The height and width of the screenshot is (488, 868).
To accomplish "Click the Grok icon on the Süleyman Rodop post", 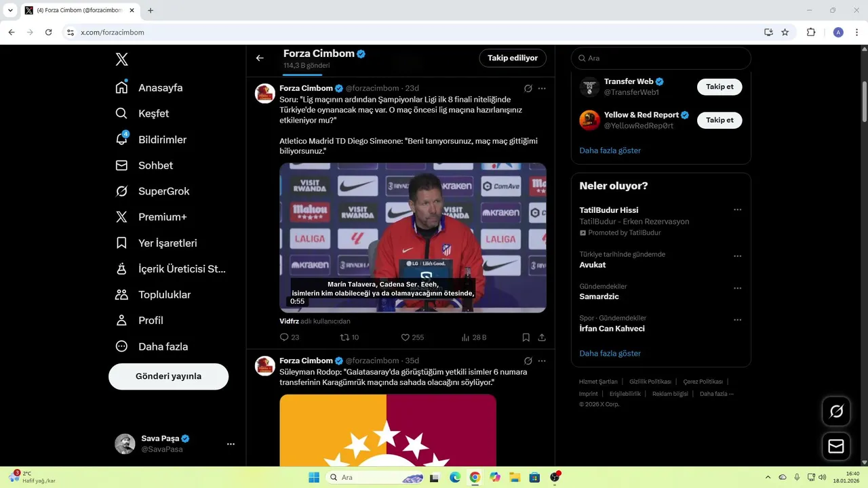I will 528,361.
